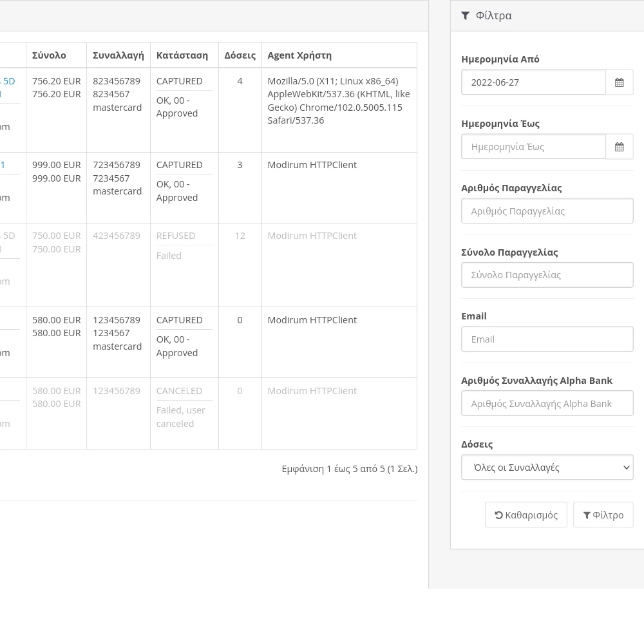The image size is (644, 644).
Task: Click the Σύνολο column header
Action: tap(50, 55)
